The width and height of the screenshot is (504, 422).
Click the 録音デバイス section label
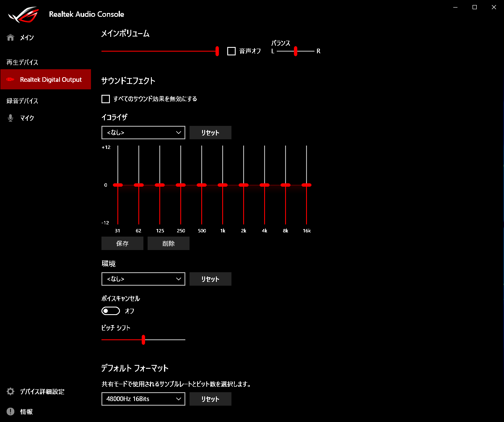pos(22,101)
